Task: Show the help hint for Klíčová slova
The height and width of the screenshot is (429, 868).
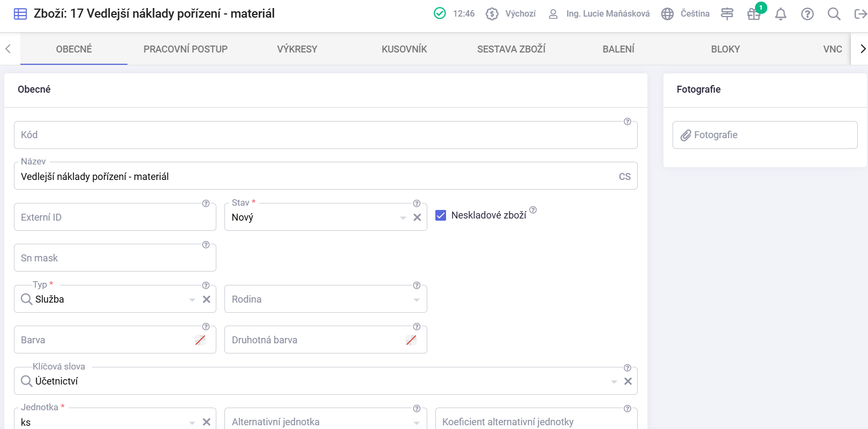Action: tap(628, 368)
